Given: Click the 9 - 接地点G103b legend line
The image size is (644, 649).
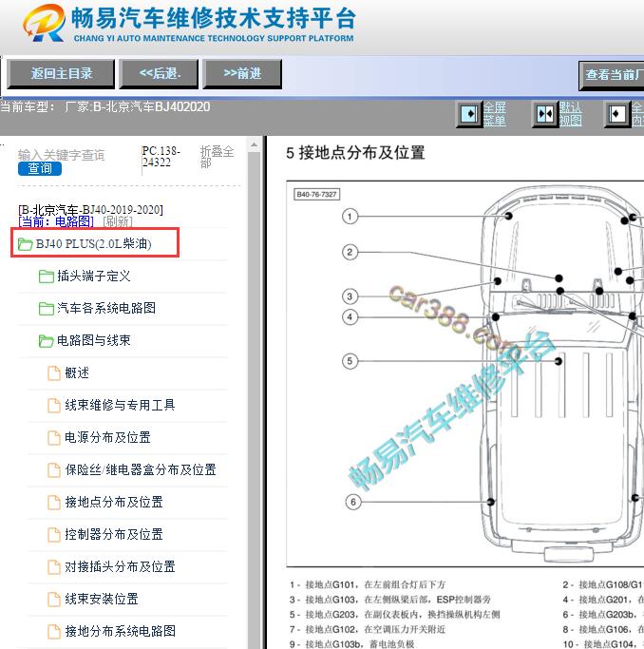Looking at the screenshot, I should point(352,644).
